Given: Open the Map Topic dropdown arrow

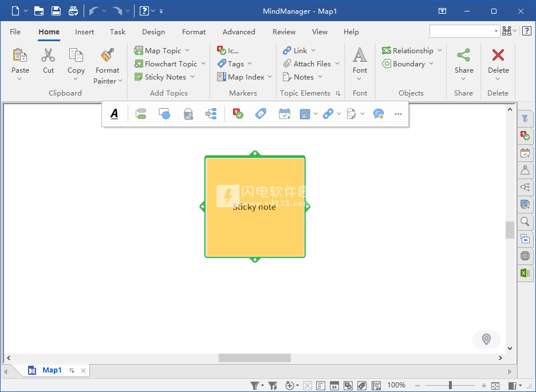Looking at the screenshot, I should (187, 50).
